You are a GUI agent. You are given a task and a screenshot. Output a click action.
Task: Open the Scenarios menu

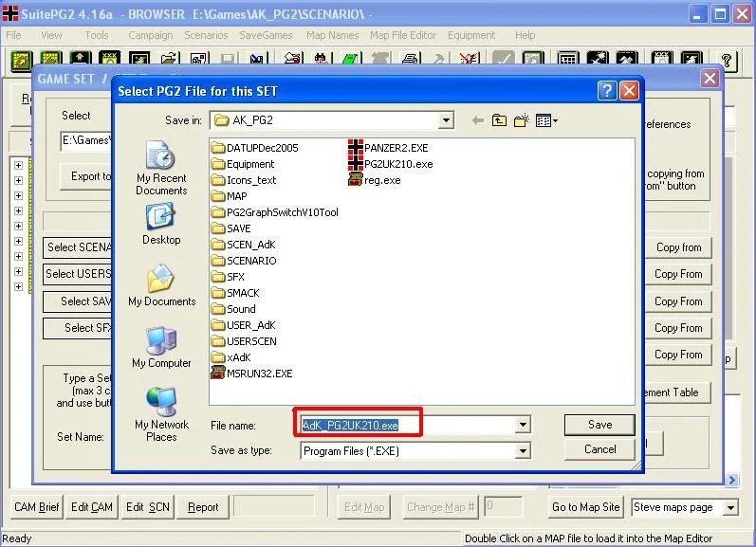tap(206, 35)
